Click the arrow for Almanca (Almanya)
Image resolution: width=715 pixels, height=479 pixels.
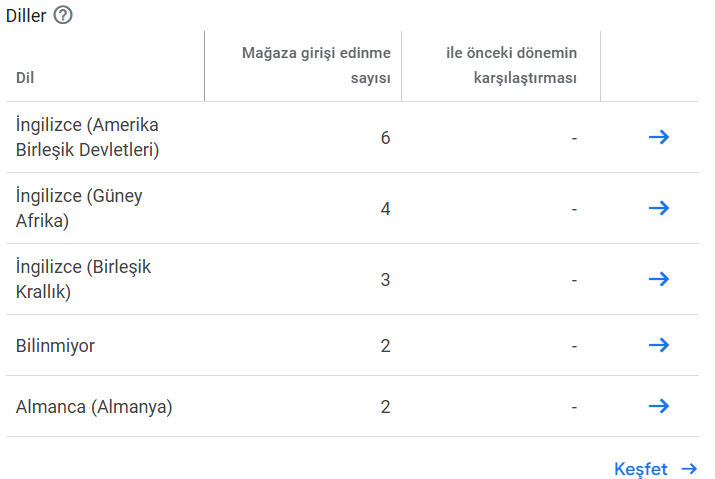659,406
